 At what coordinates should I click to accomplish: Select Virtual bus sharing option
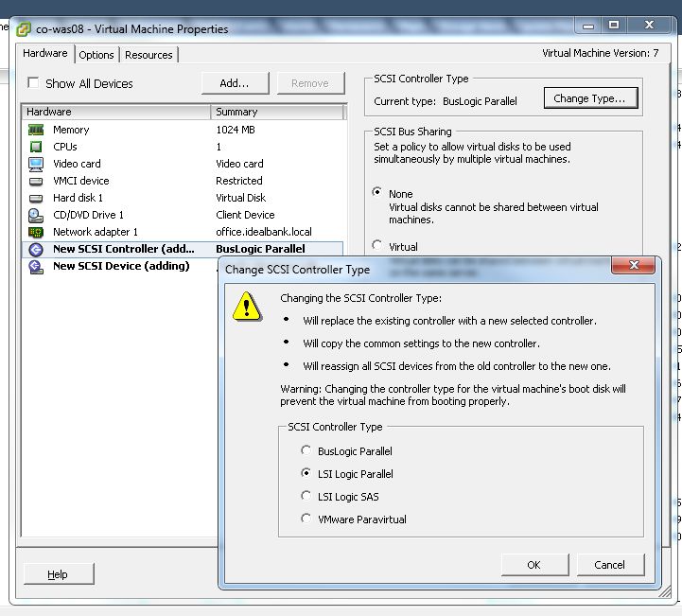point(377,245)
